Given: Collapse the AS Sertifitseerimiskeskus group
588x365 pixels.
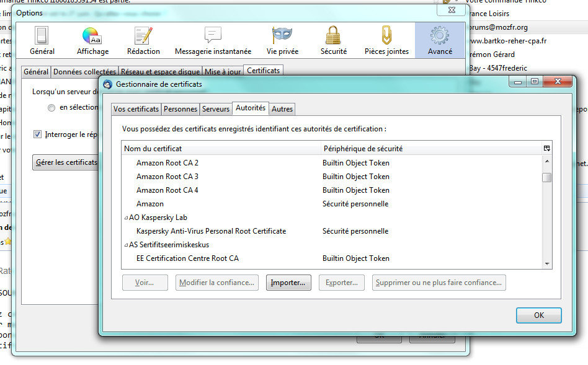Looking at the screenshot, I should [x=126, y=245].
